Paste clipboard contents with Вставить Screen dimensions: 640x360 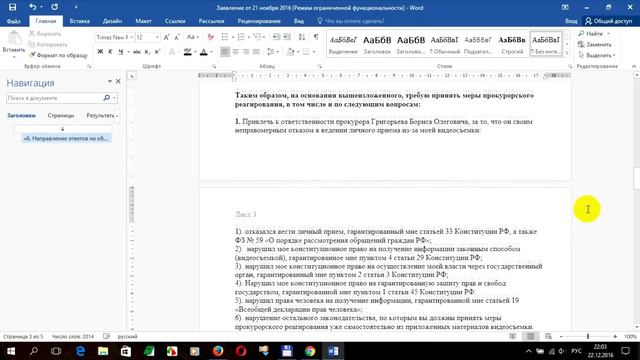pyautogui.click(x=14, y=43)
